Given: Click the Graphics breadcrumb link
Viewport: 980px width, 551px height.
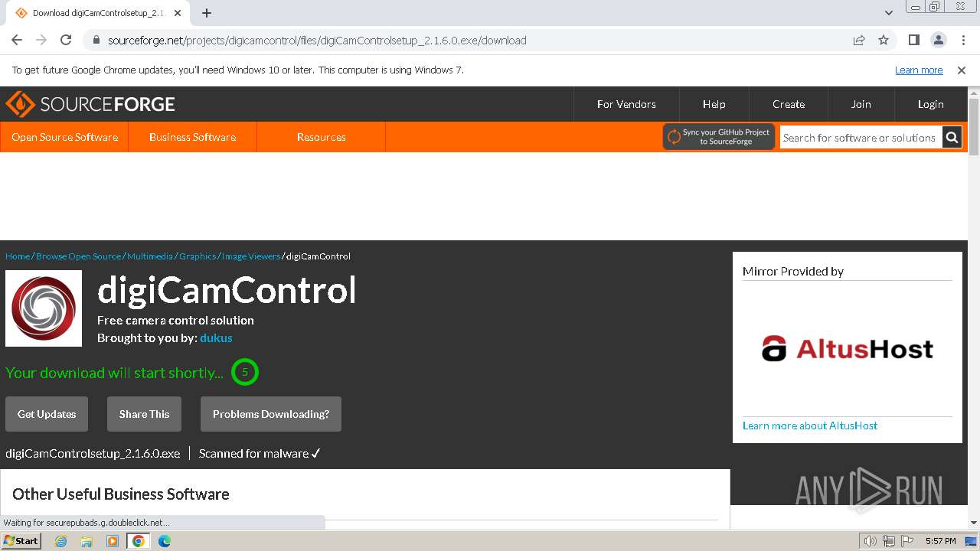Looking at the screenshot, I should point(198,256).
